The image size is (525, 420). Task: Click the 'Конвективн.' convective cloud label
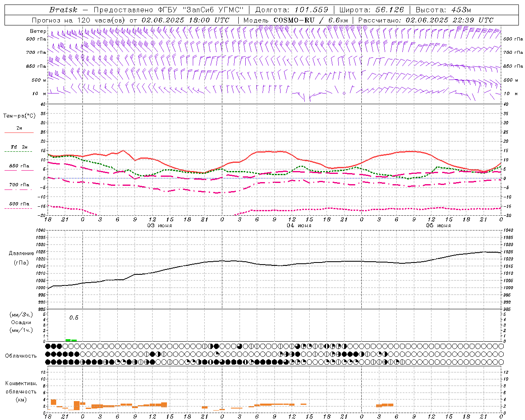[21, 383]
